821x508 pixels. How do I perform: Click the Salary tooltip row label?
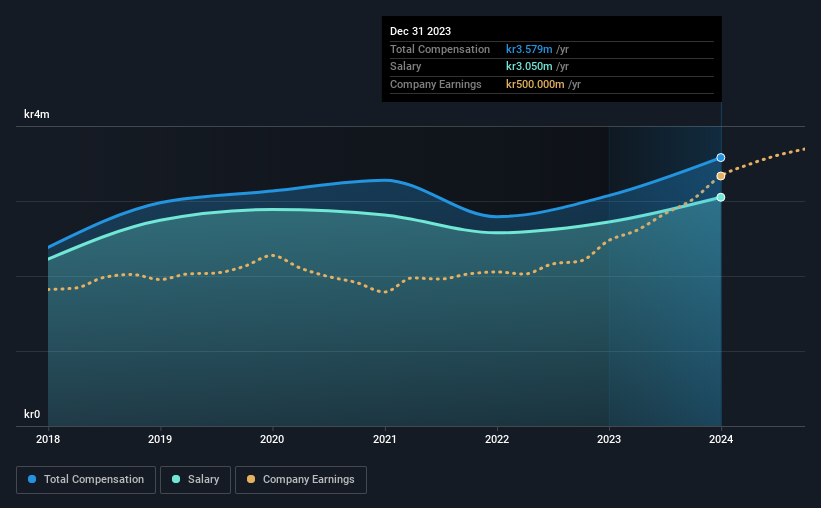pyautogui.click(x=405, y=67)
